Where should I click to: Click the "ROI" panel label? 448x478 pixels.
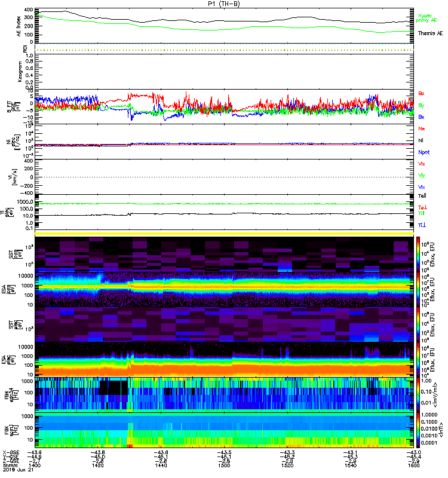point(25,48)
